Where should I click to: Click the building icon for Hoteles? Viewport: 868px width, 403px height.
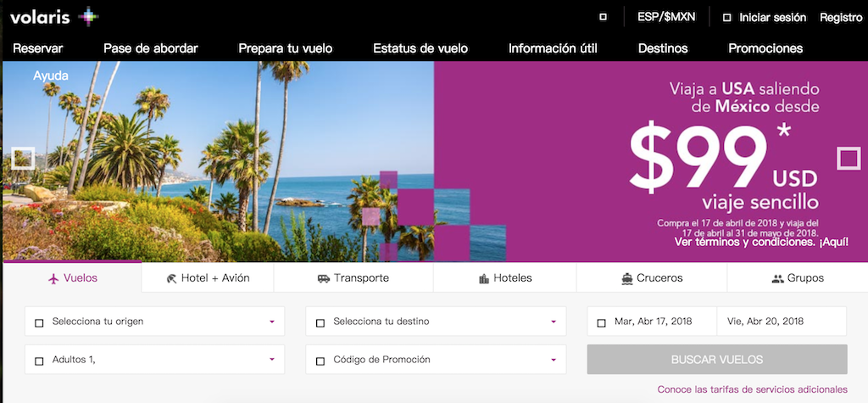click(x=484, y=278)
